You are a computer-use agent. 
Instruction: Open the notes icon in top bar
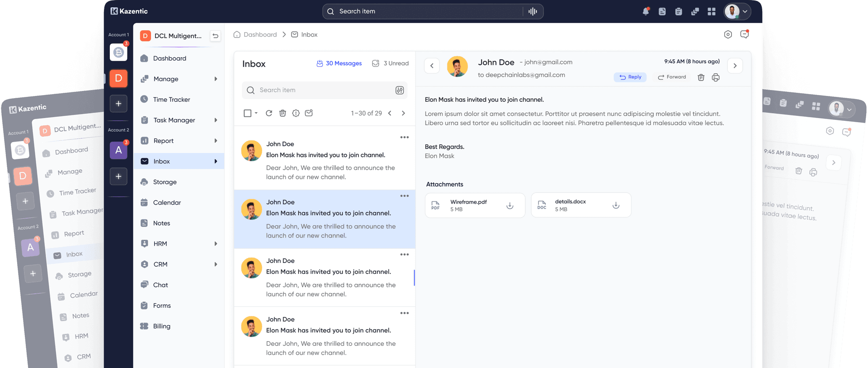(x=662, y=11)
